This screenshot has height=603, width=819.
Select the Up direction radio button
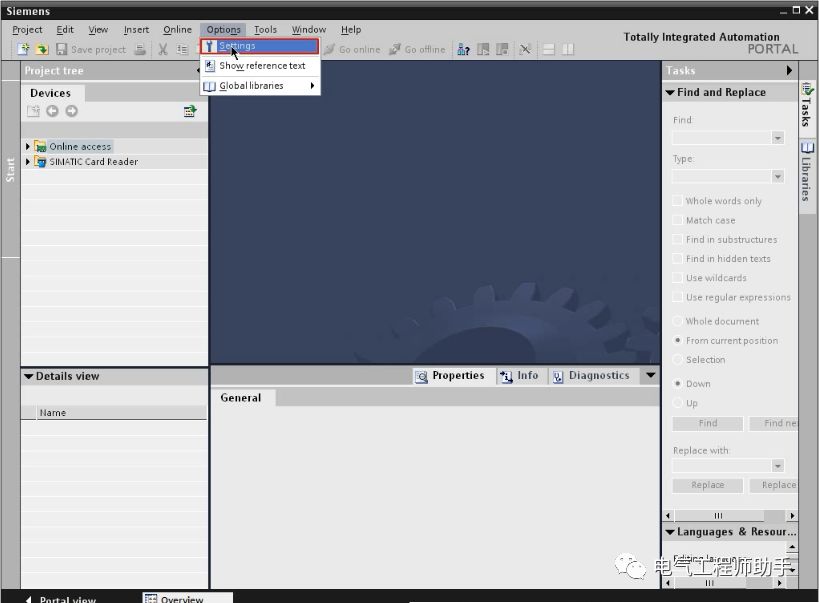coord(677,403)
